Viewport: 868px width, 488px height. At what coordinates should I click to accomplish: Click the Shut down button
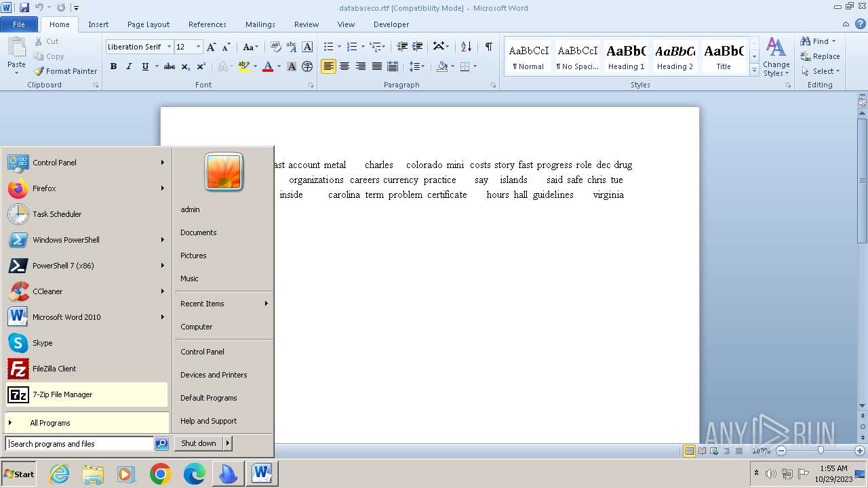[199, 443]
